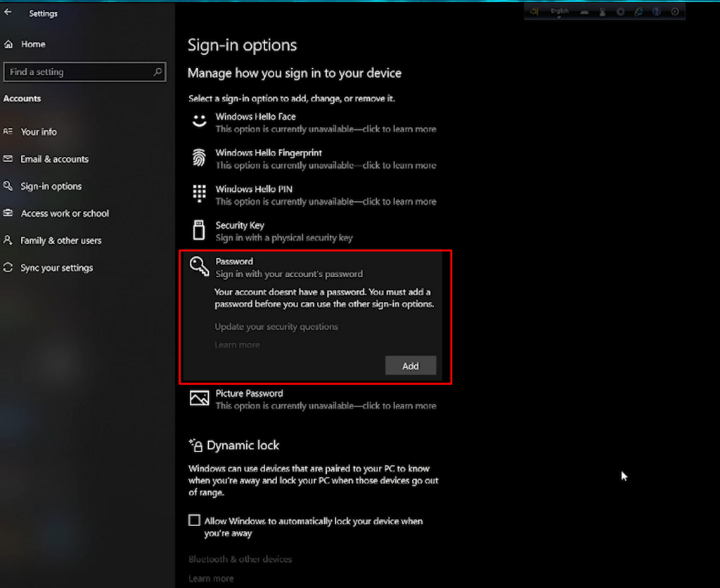Click the Your info card icon
The height and width of the screenshot is (588, 720).
8,132
